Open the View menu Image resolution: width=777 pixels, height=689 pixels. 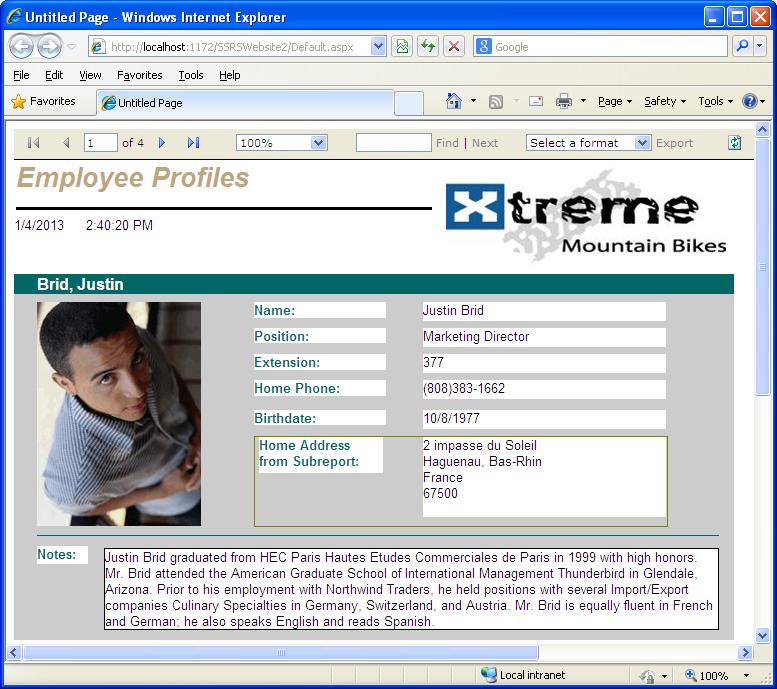tap(90, 75)
